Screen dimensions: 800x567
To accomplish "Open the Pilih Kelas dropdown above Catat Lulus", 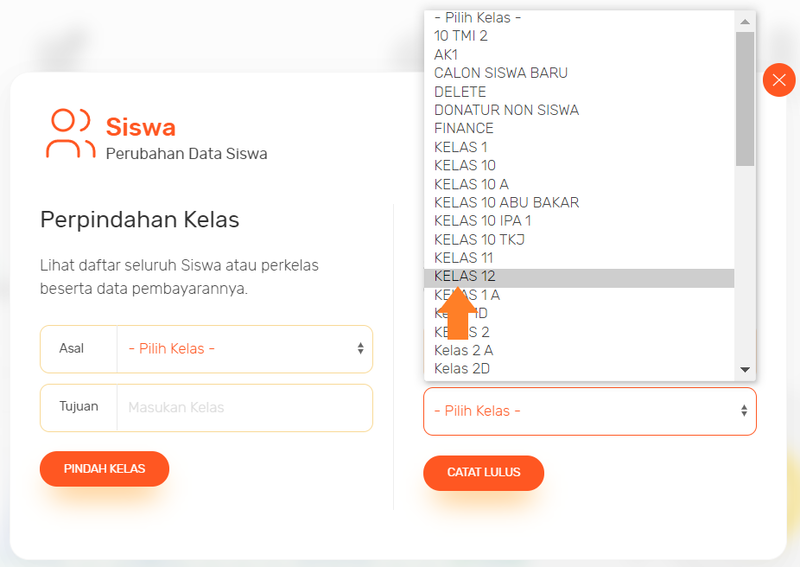I will [x=589, y=411].
